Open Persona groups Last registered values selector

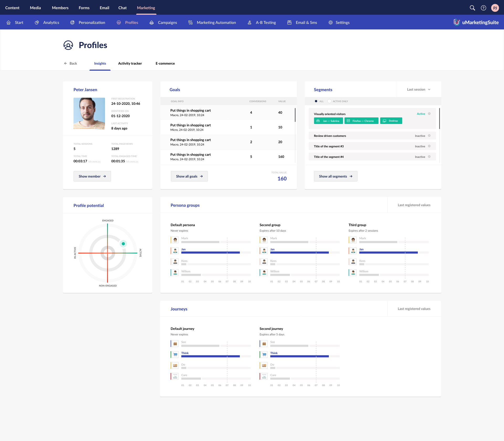coord(414,205)
